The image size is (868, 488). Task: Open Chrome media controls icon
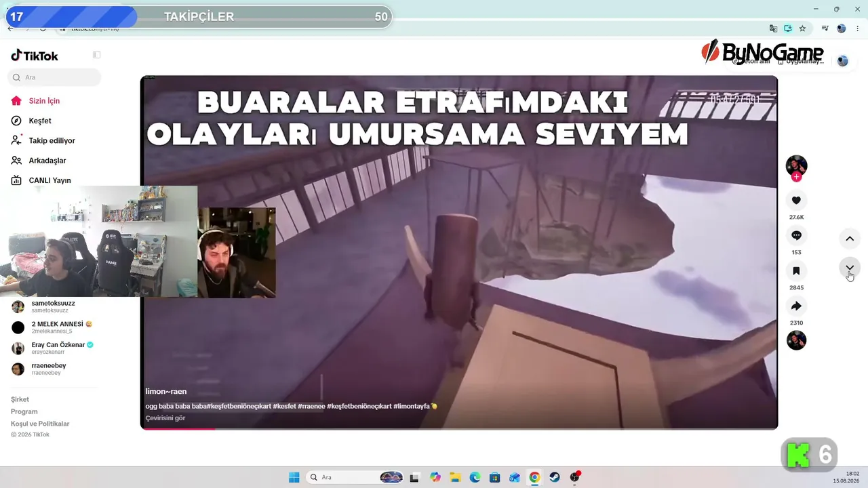pos(825,28)
